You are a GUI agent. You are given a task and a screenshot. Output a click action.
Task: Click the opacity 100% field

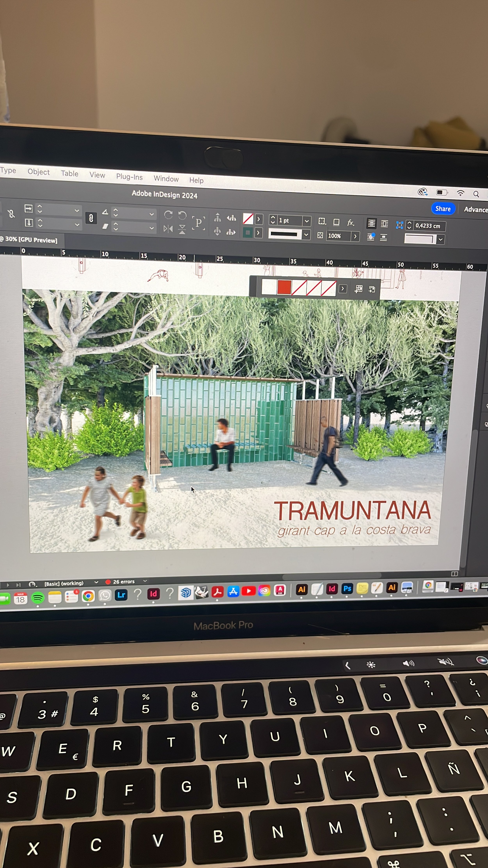338,236
